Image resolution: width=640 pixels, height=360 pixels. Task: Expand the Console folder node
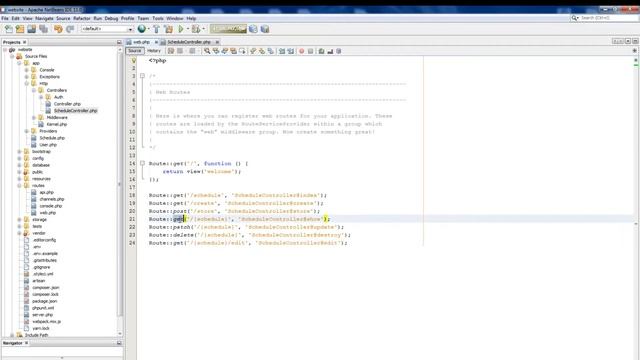coord(27,70)
